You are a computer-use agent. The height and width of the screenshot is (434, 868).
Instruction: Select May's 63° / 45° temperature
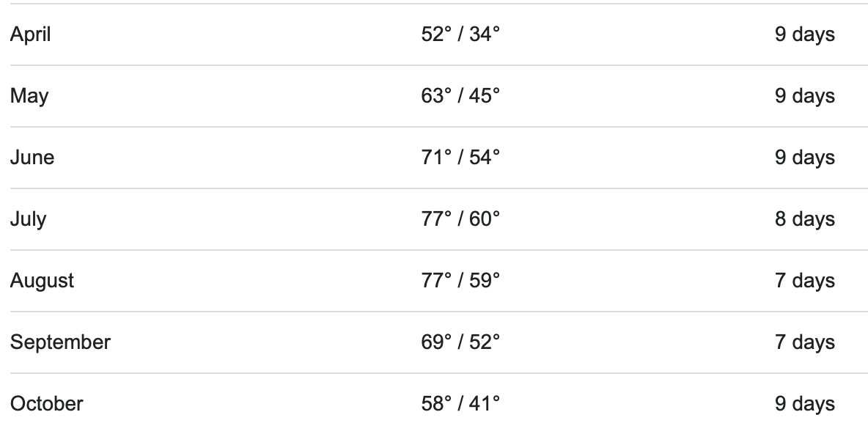coord(460,96)
